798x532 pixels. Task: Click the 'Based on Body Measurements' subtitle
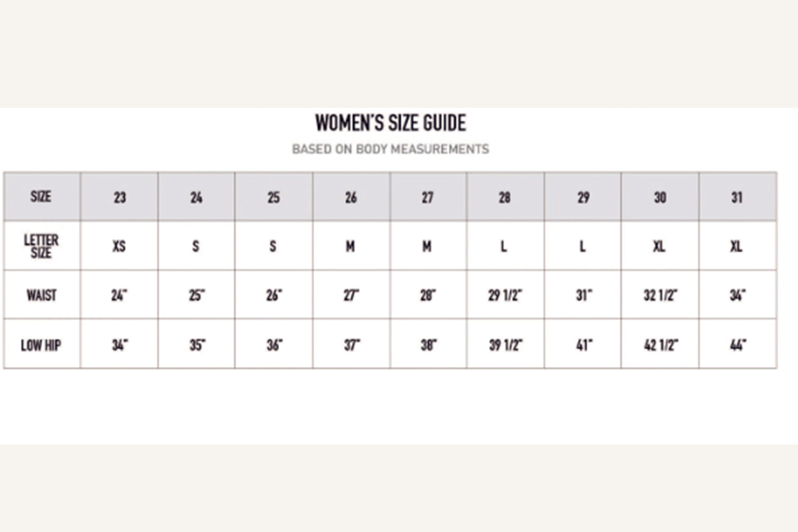click(x=390, y=149)
